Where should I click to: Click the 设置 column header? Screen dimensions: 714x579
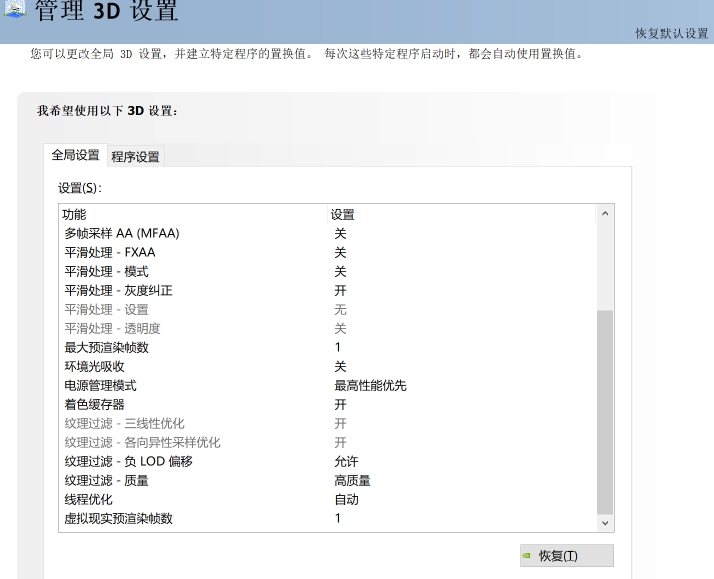(461, 214)
